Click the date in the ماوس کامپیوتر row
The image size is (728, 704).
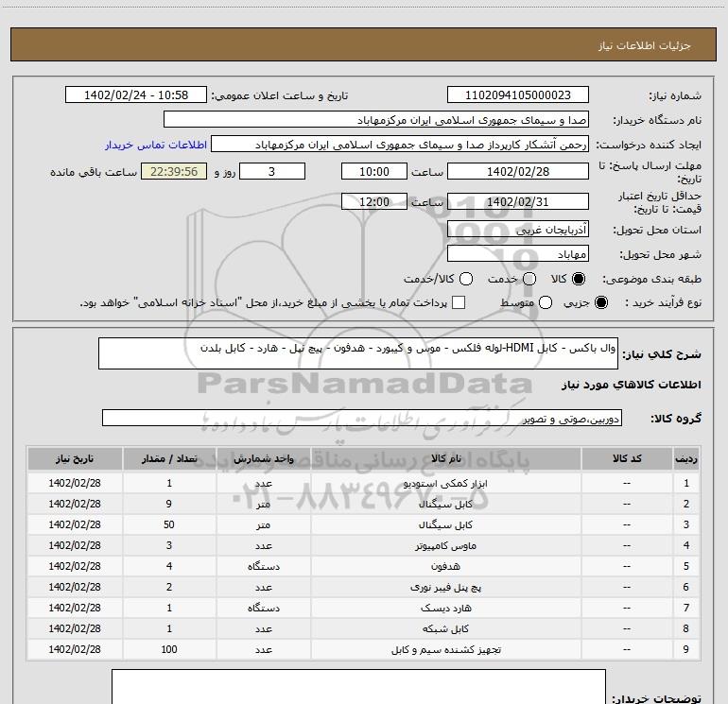point(75,545)
